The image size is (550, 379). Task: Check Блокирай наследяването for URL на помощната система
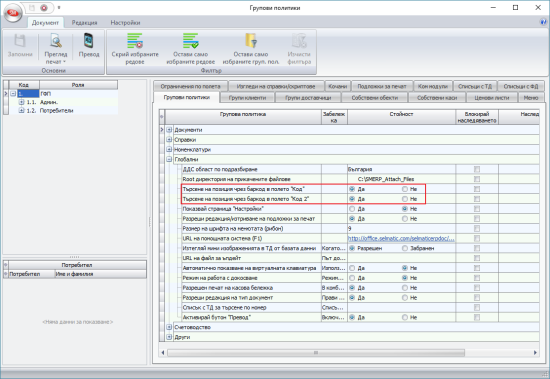477,238
